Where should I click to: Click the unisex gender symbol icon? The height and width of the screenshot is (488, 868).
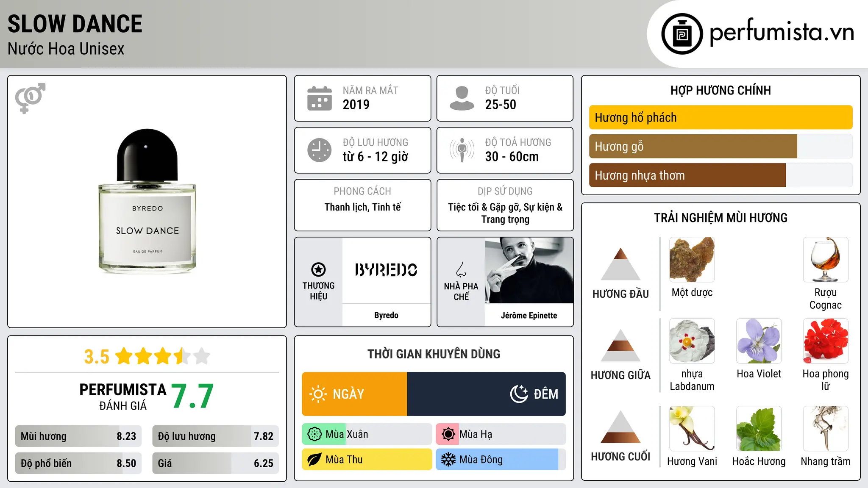point(30,98)
